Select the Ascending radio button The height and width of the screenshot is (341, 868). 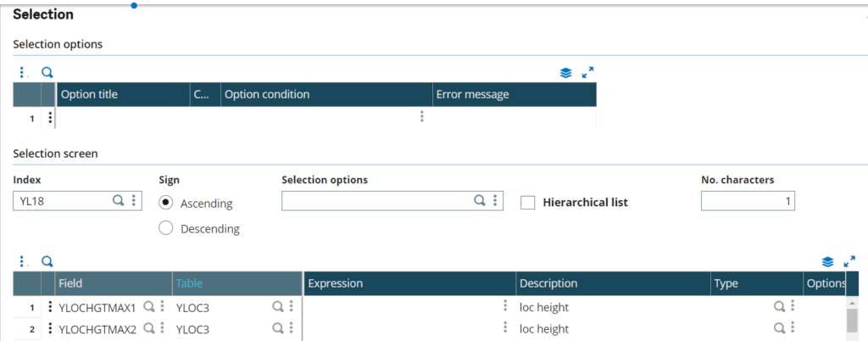point(166,204)
